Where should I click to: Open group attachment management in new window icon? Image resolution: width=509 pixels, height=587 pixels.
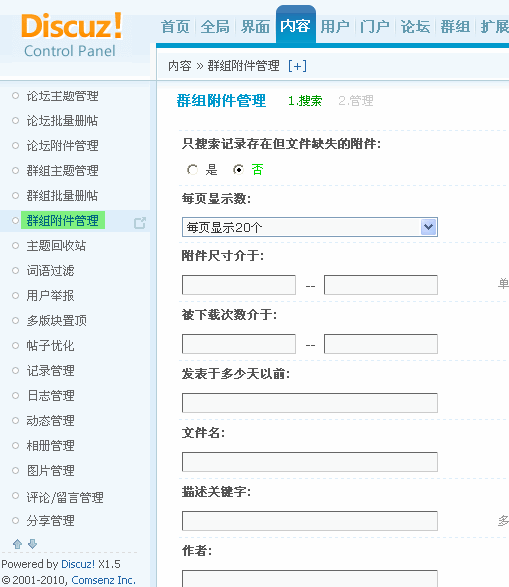pyautogui.click(x=140, y=223)
